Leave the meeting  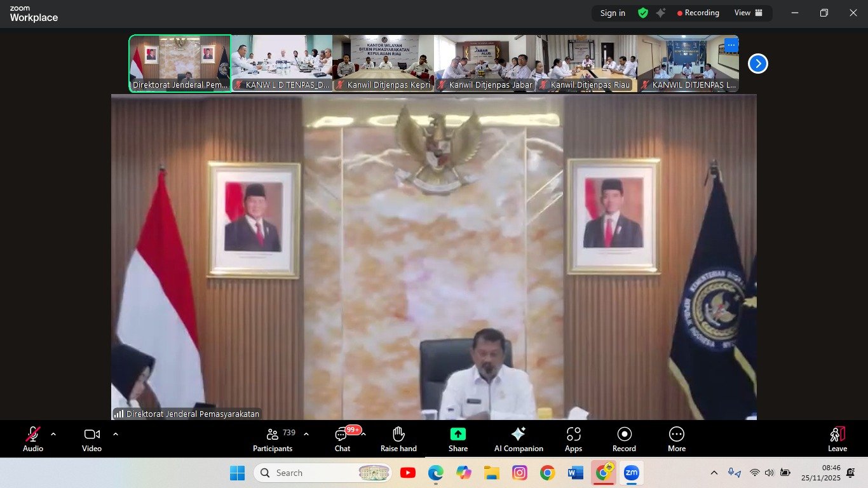[837, 438]
